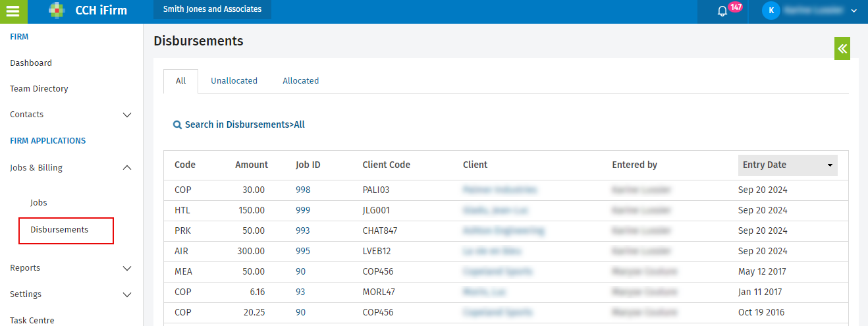Image resolution: width=868 pixels, height=326 pixels.
Task: Open Jobs under Jobs & Billing
Action: coord(39,203)
